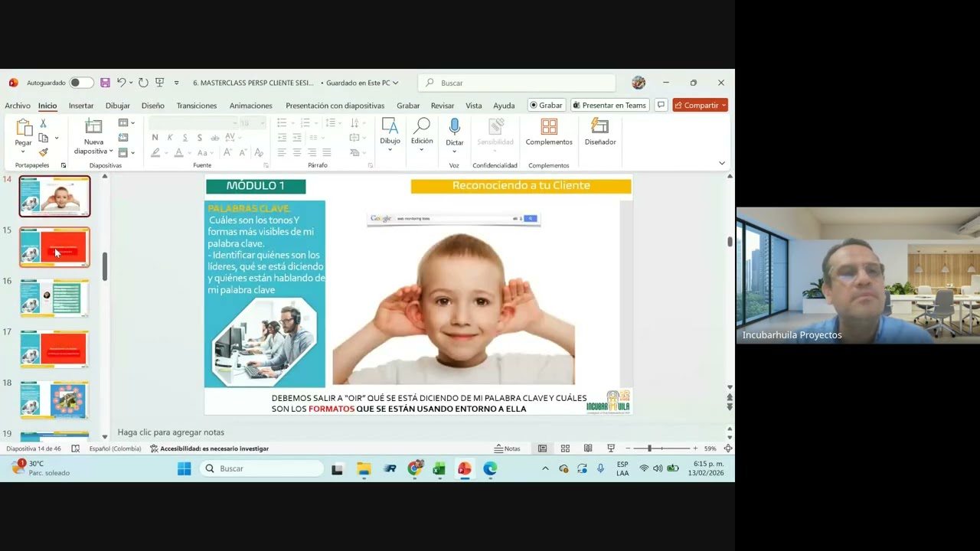Screen dimensions: 980x551
Task: Click the Nueva diapositiva icon
Action: (x=93, y=127)
